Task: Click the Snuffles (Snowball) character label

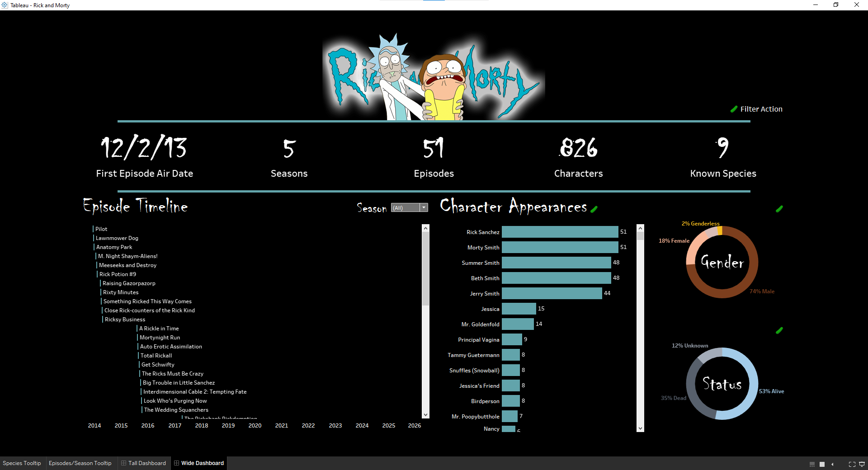Action: (x=474, y=371)
